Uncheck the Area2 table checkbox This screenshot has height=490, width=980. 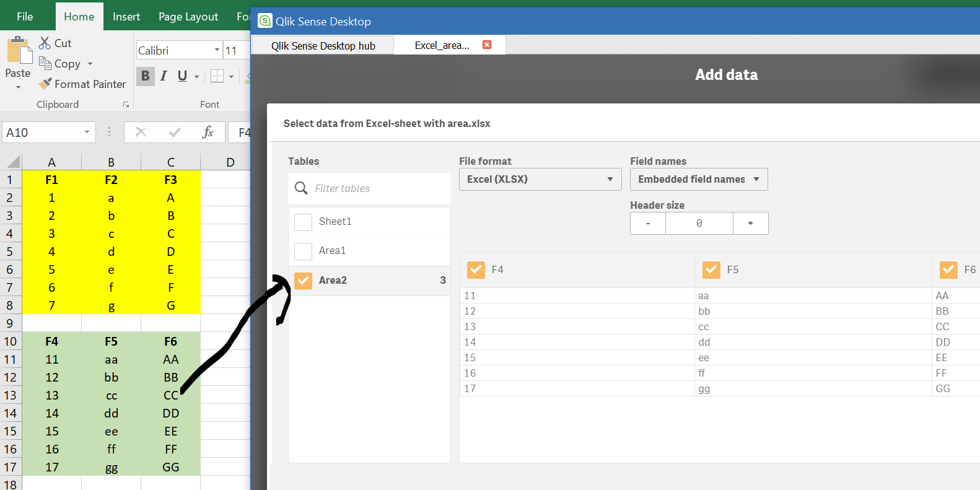(x=304, y=280)
